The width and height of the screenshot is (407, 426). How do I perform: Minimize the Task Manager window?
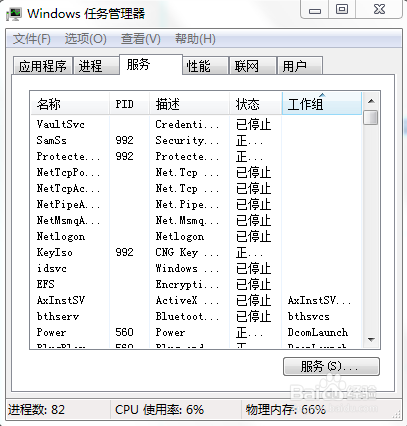click(315, 10)
